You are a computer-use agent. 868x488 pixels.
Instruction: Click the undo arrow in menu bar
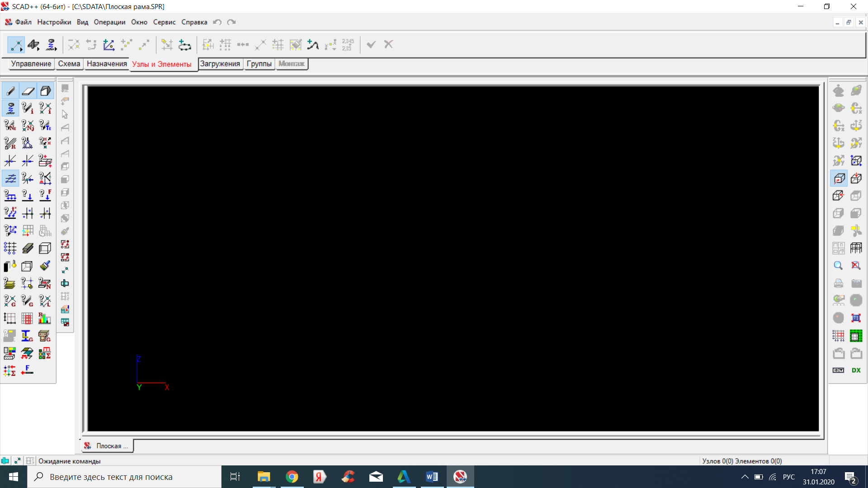pos(217,22)
